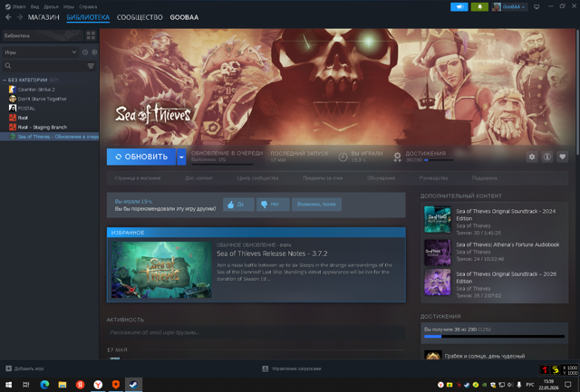580x392 pixels.
Task: Open Библиотека home button in sidebar
Action: coord(43,35)
